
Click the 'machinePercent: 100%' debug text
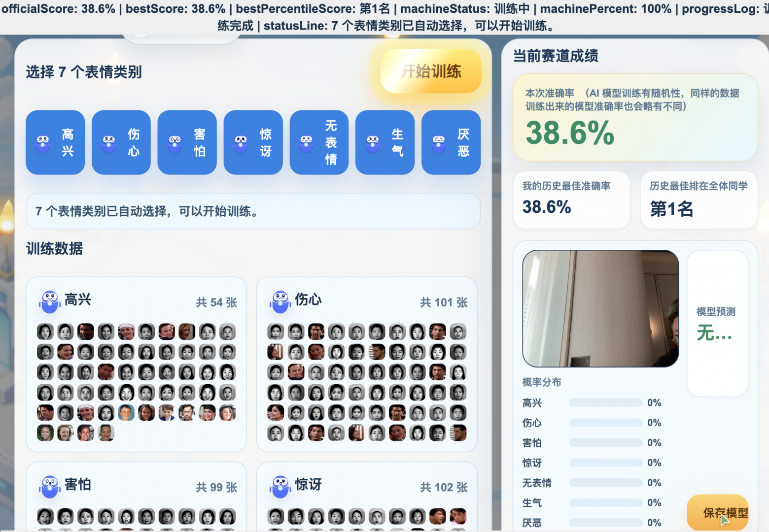(606, 9)
